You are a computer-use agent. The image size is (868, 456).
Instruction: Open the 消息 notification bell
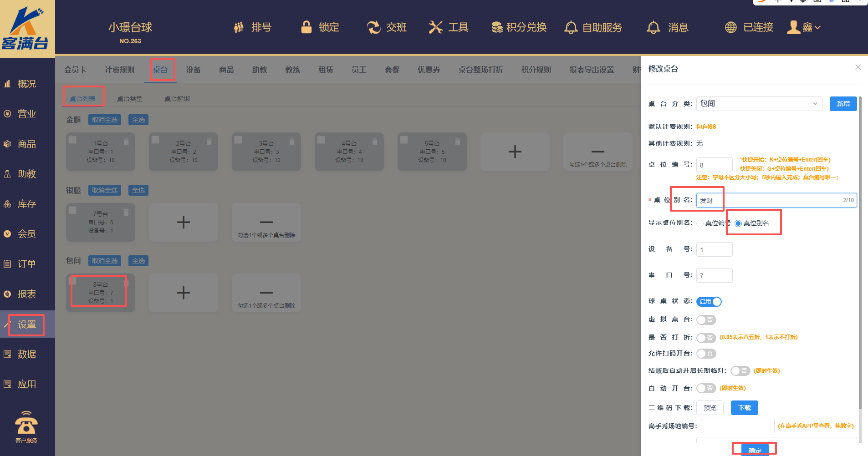click(654, 28)
